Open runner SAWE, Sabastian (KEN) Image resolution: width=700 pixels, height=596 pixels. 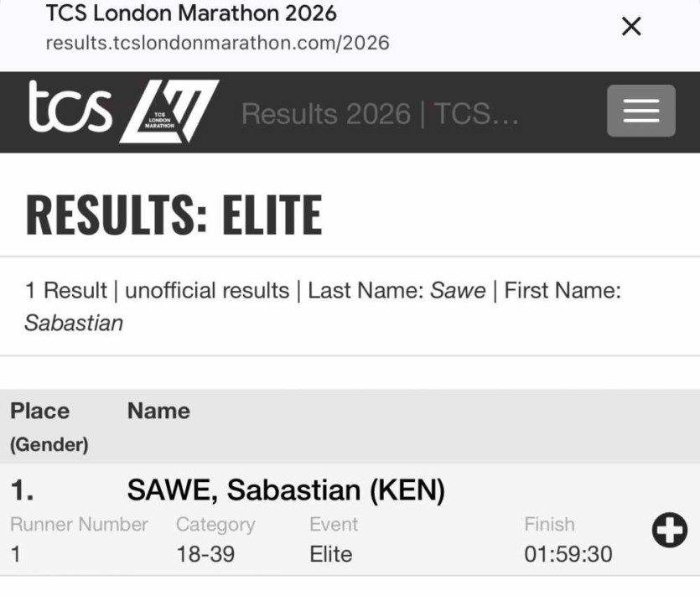tap(286, 490)
